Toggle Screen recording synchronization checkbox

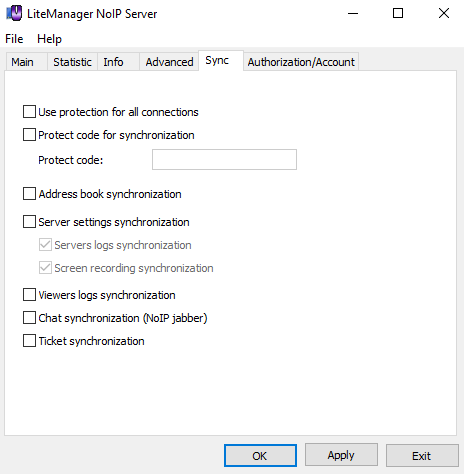click(x=45, y=267)
